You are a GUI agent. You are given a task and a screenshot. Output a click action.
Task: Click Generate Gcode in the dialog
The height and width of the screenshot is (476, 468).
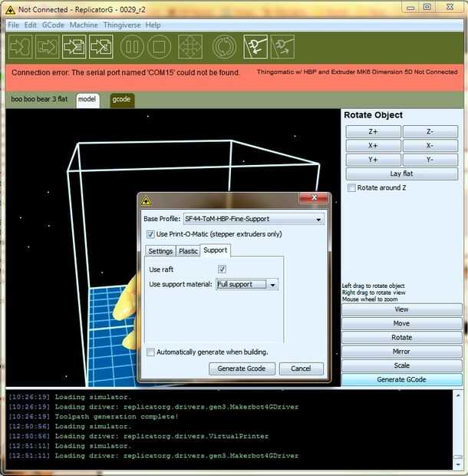pos(242,369)
